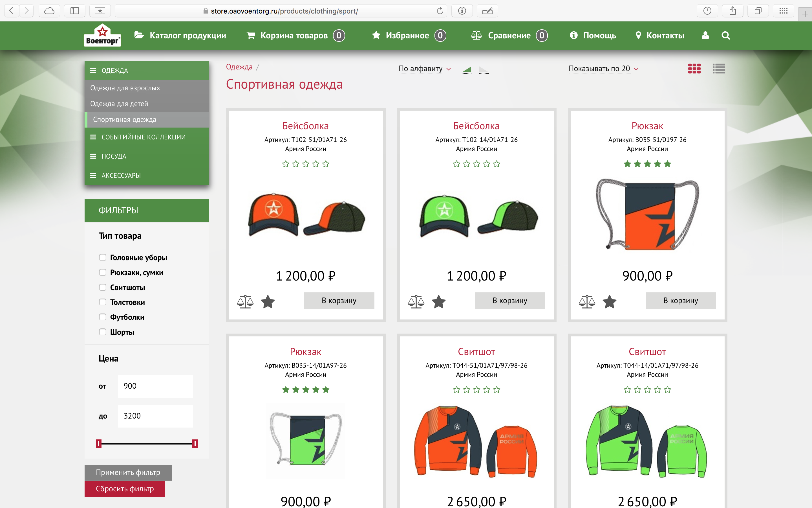The width and height of the screenshot is (812, 508).
Task: Add orange Бейсболка T102-51 to comparison
Action: coord(245,301)
